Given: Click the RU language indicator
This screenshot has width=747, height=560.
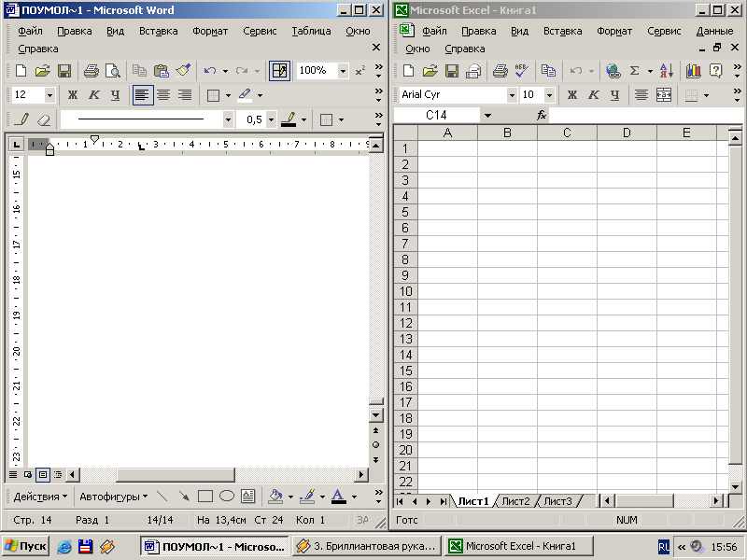Looking at the screenshot, I should [x=663, y=546].
